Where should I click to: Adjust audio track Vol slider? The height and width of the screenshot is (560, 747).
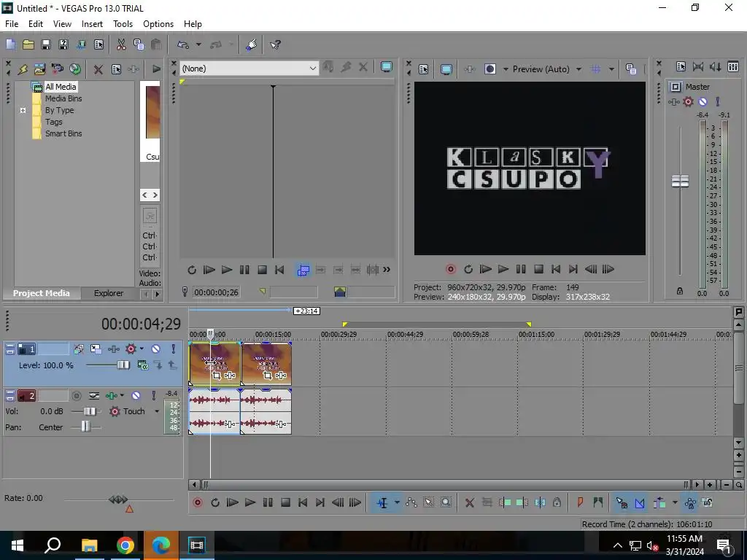(x=90, y=411)
